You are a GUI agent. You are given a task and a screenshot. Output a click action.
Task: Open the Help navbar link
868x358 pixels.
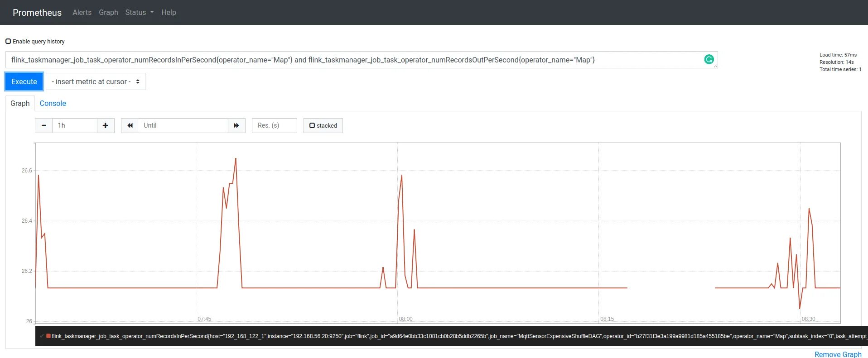(x=169, y=12)
